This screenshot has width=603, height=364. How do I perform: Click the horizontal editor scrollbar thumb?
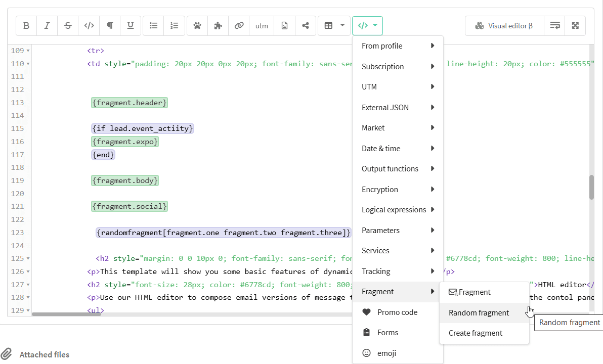point(67,314)
